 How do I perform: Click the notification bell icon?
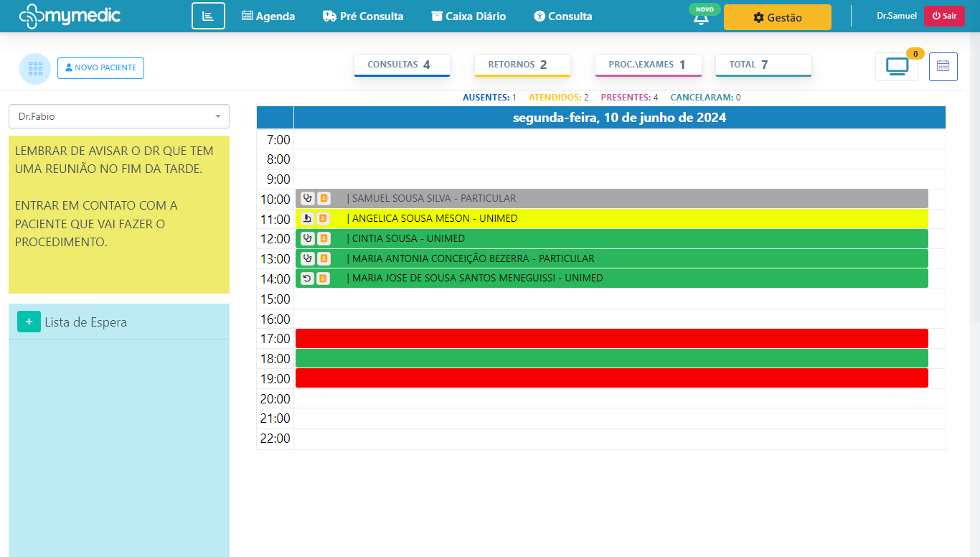click(701, 18)
